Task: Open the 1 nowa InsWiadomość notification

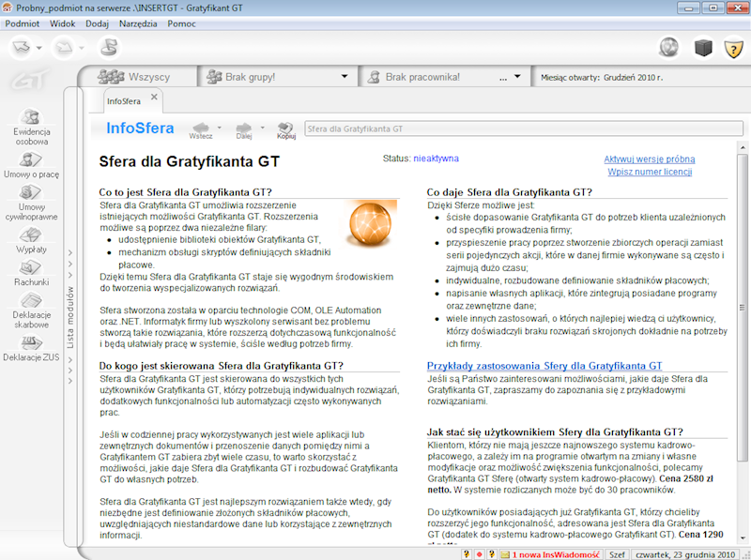Action: pos(556,553)
